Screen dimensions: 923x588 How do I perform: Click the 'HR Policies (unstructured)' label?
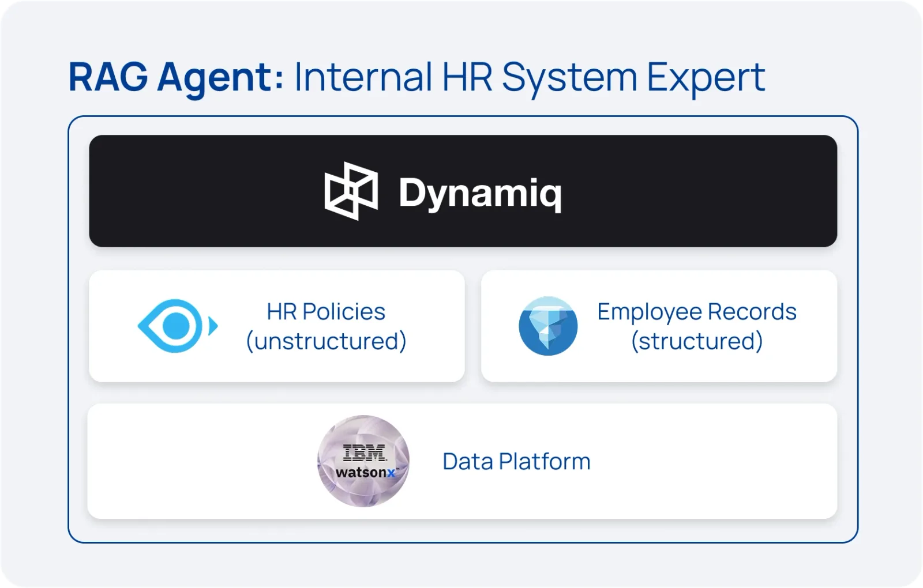[x=326, y=326]
